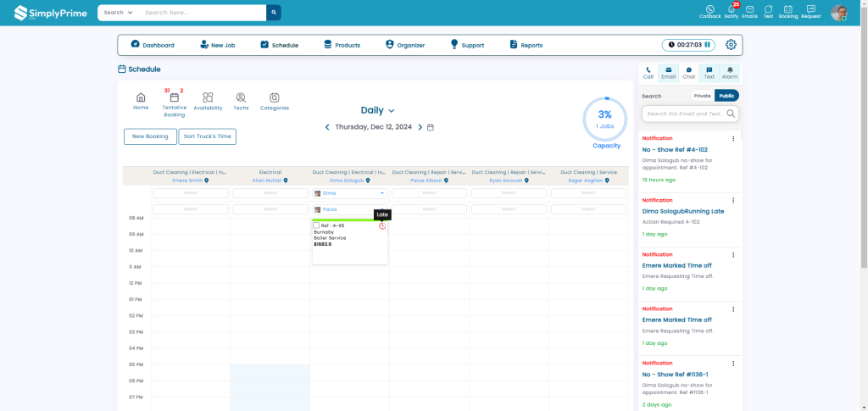Click the New Booking button
Screen dimensions: 868x411
150,136
